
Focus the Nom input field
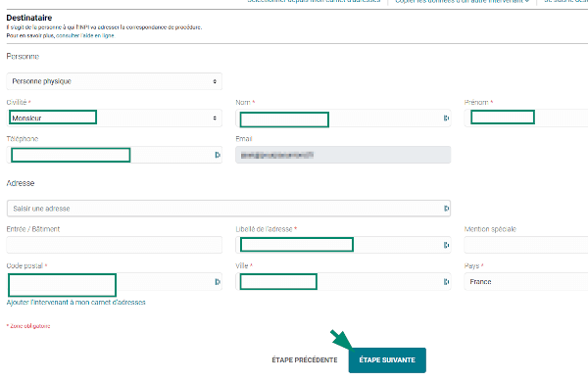click(343, 118)
